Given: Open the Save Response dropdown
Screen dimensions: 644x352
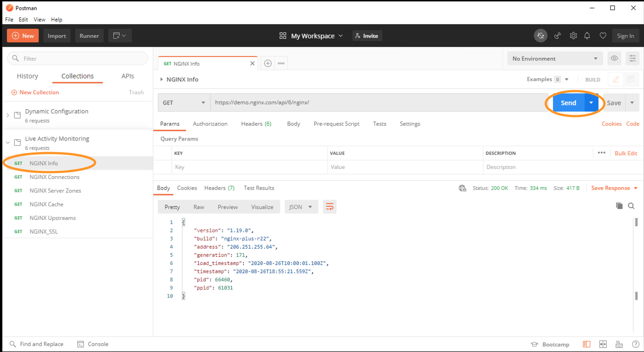Looking at the screenshot, I should pyautogui.click(x=614, y=188).
